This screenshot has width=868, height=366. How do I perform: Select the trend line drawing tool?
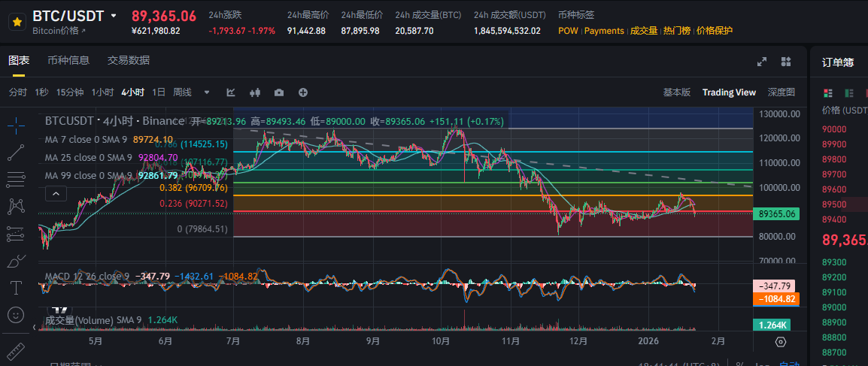tap(16, 153)
